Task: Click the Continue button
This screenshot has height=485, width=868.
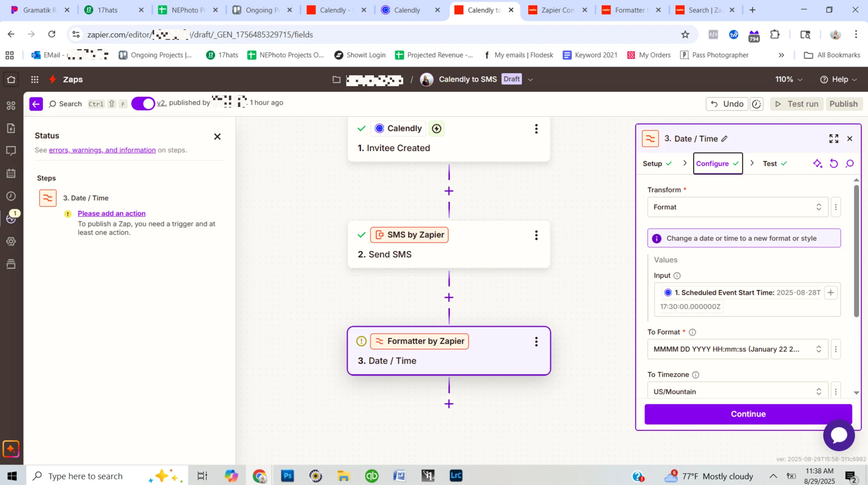Action: pyautogui.click(x=748, y=414)
